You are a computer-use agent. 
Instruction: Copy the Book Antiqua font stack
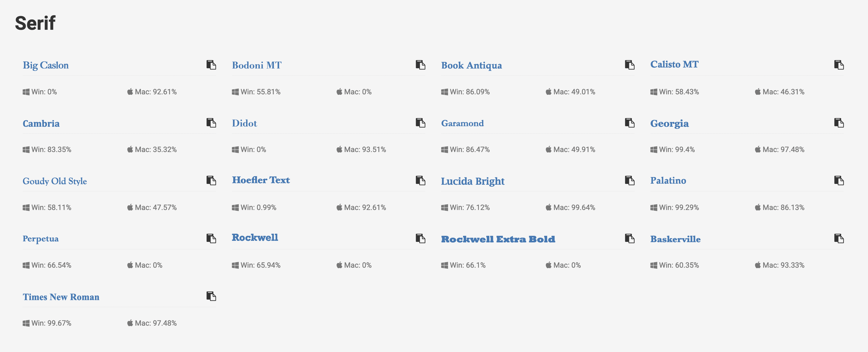pyautogui.click(x=629, y=65)
